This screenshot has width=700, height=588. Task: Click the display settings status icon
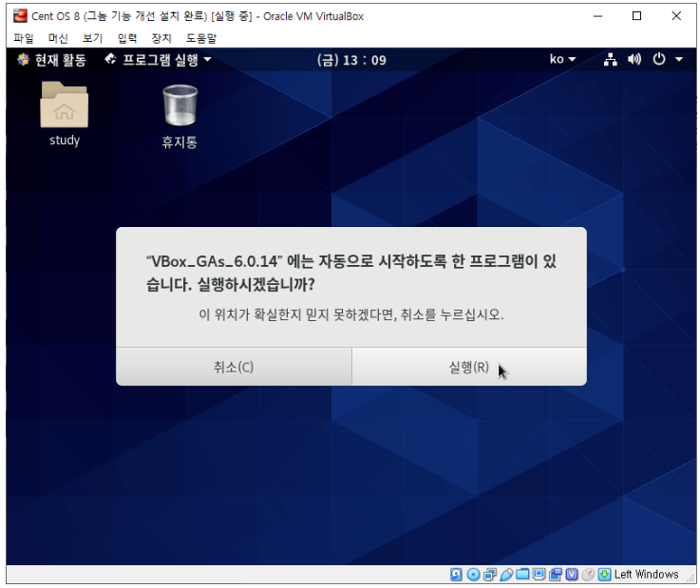539,574
